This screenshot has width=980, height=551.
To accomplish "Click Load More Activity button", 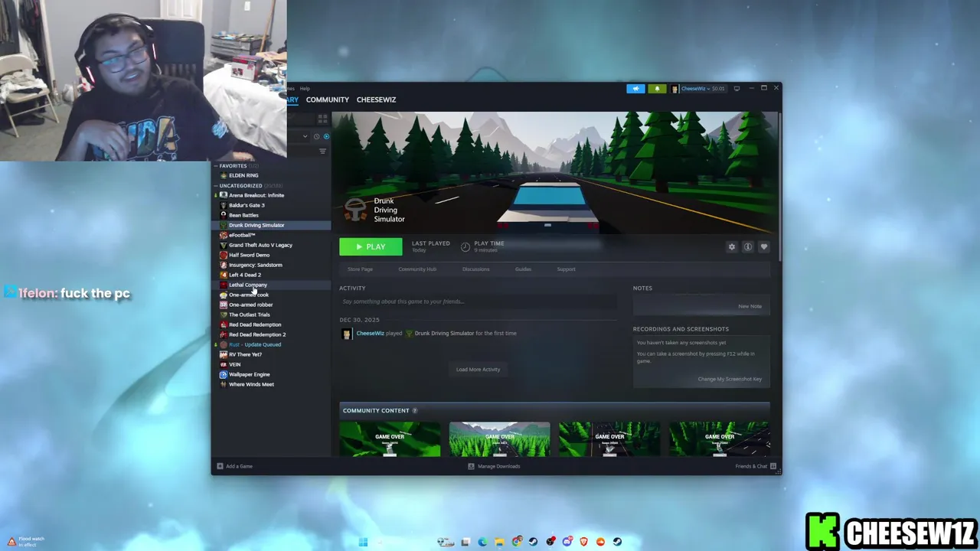I will coord(478,370).
